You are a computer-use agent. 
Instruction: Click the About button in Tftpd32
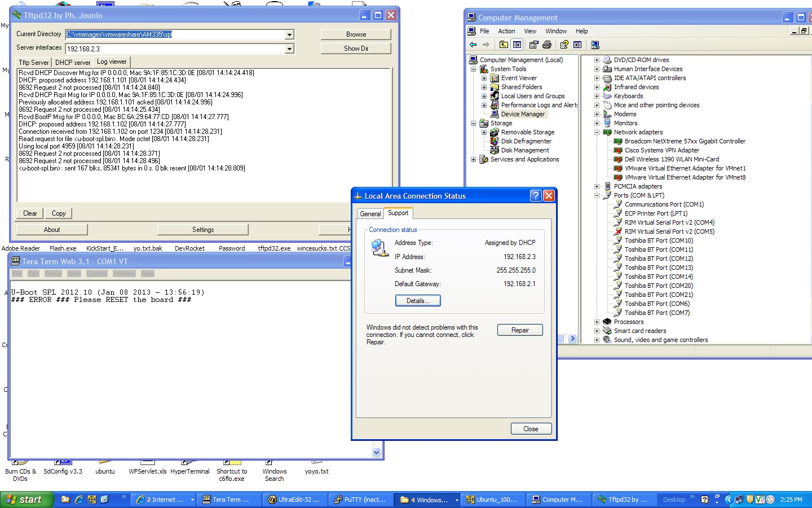click(52, 230)
